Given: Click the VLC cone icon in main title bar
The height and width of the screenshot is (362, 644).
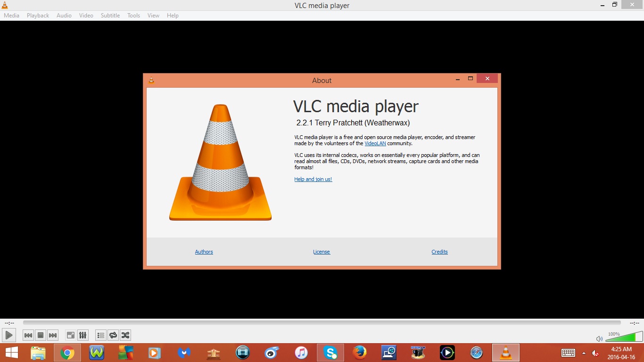Looking at the screenshot, I should (4, 5).
